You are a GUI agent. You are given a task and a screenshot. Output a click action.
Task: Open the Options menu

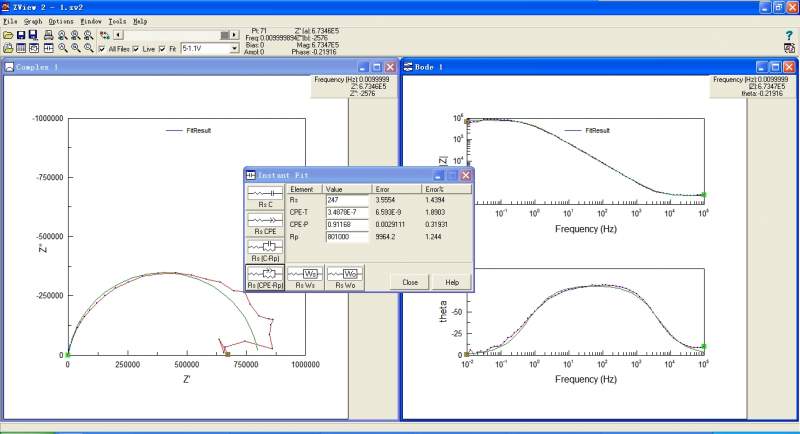61,21
